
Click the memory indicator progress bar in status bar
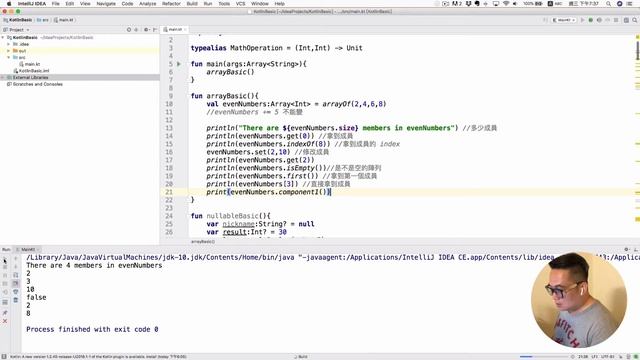[x=544, y=357]
